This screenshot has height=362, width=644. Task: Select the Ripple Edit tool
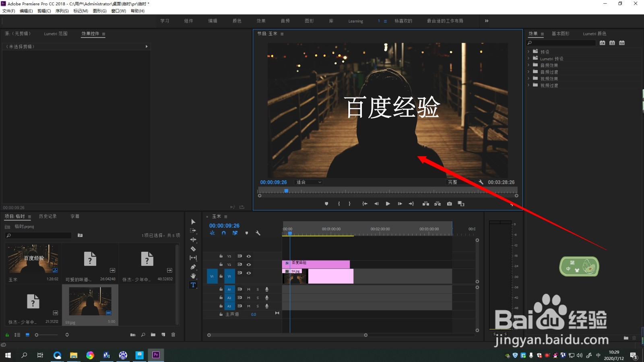[193, 240]
